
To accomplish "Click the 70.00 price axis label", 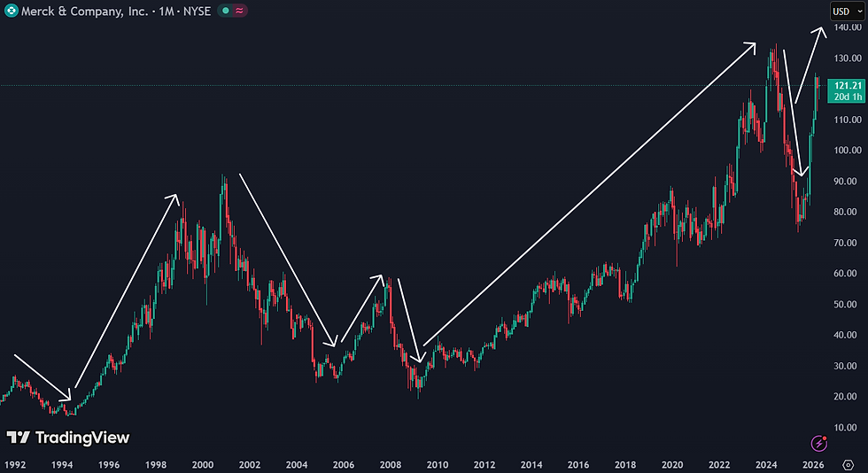I will tap(845, 244).
